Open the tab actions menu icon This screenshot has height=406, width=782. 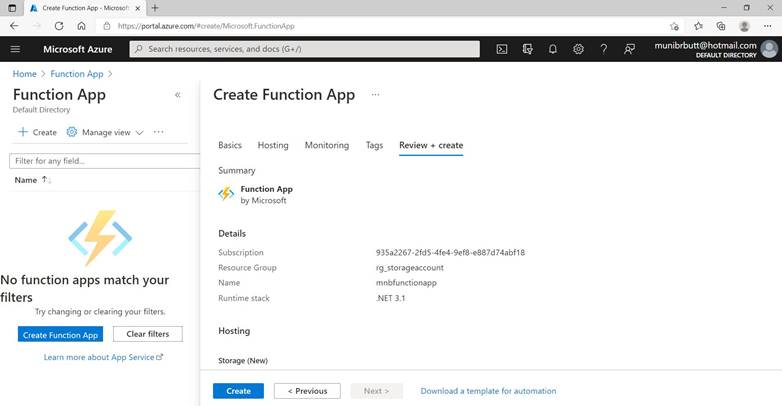[x=12, y=8]
